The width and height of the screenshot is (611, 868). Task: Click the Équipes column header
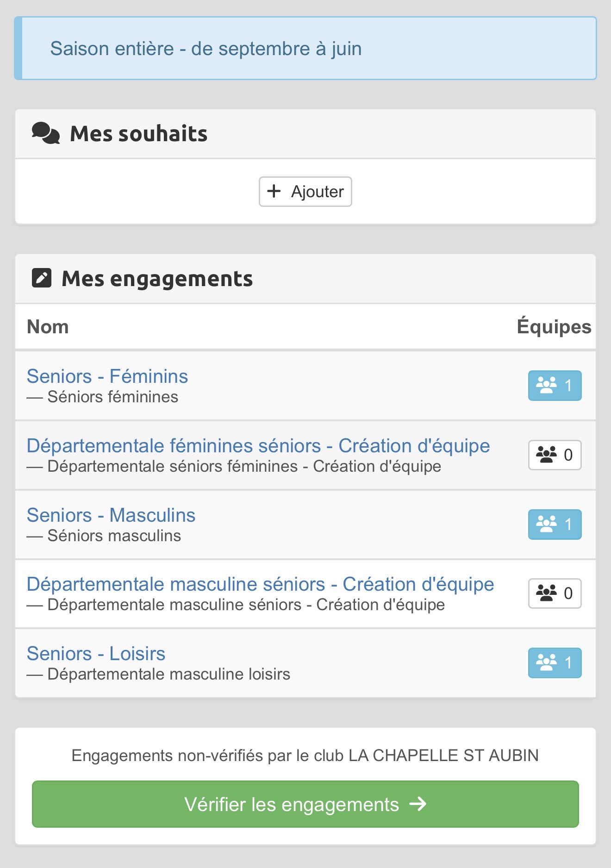(554, 326)
